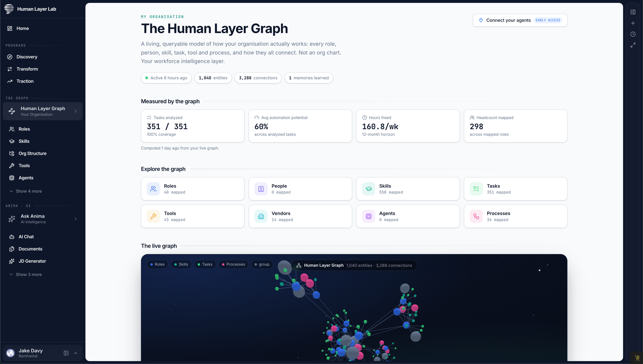Click the 1 memories learned pill
Screen dimensions: 643x364
coord(309,78)
